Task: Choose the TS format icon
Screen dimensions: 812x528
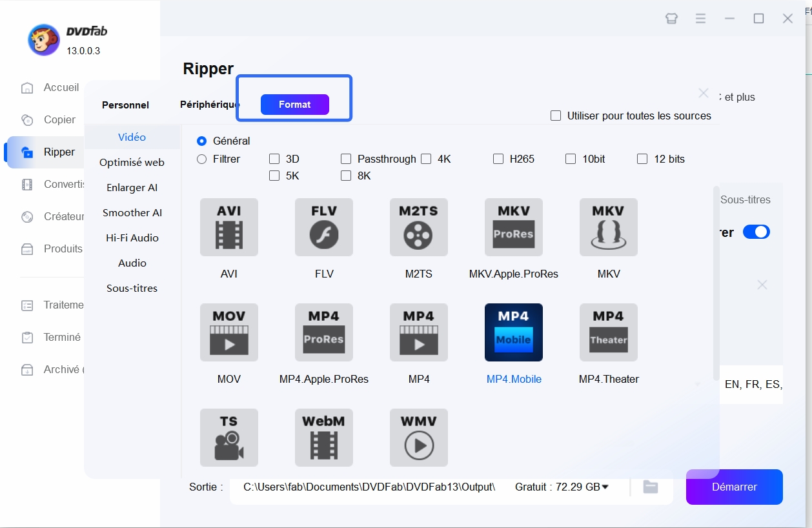Action: 228,438
